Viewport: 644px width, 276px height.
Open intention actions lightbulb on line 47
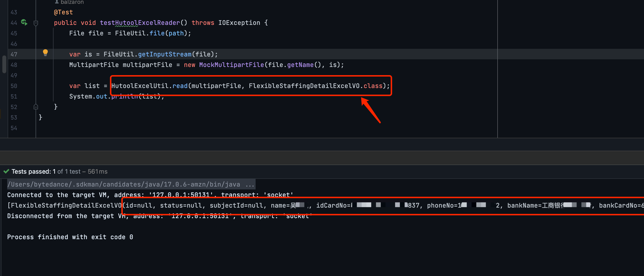pyautogui.click(x=45, y=53)
